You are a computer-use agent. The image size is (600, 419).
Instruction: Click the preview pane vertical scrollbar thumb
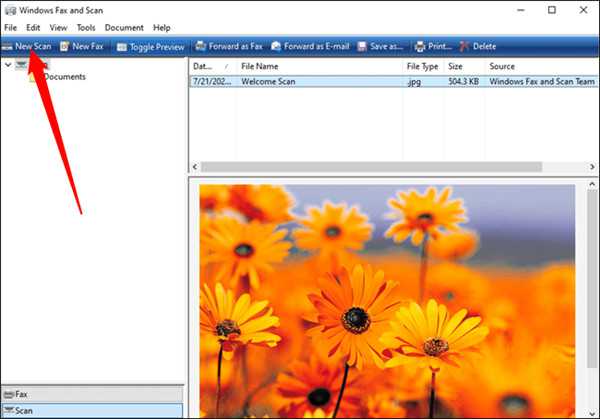592,279
